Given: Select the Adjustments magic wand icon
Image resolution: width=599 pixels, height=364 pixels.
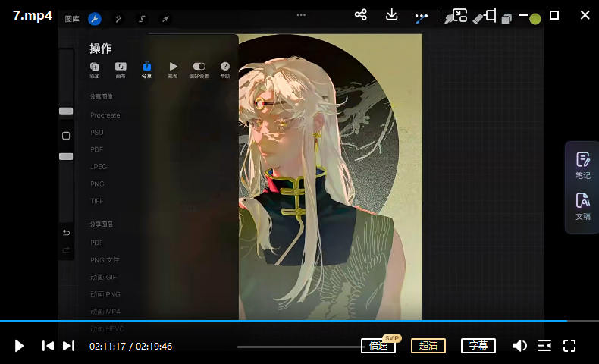Looking at the screenshot, I should coord(118,19).
